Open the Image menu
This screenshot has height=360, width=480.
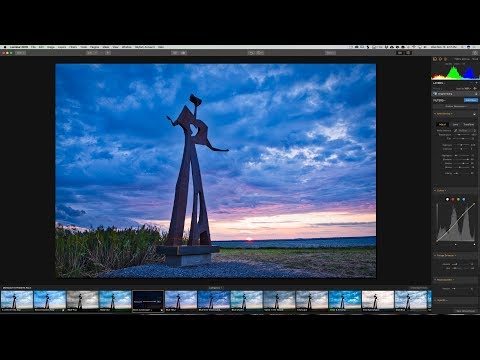click(x=51, y=47)
